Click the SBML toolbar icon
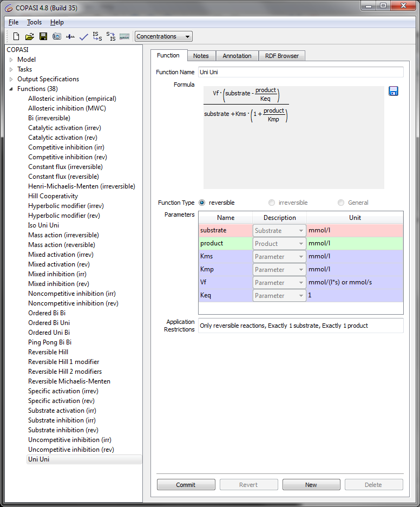 (124, 37)
